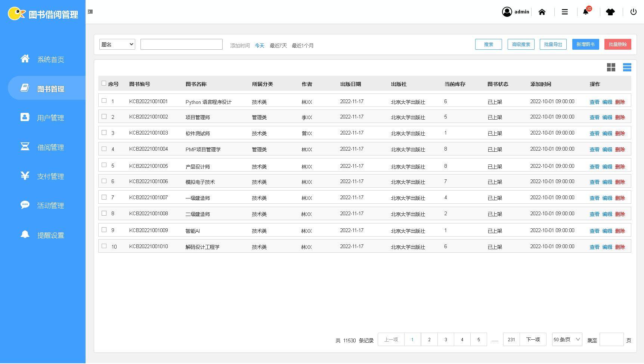Click the theme shirt icon in header

click(610, 12)
